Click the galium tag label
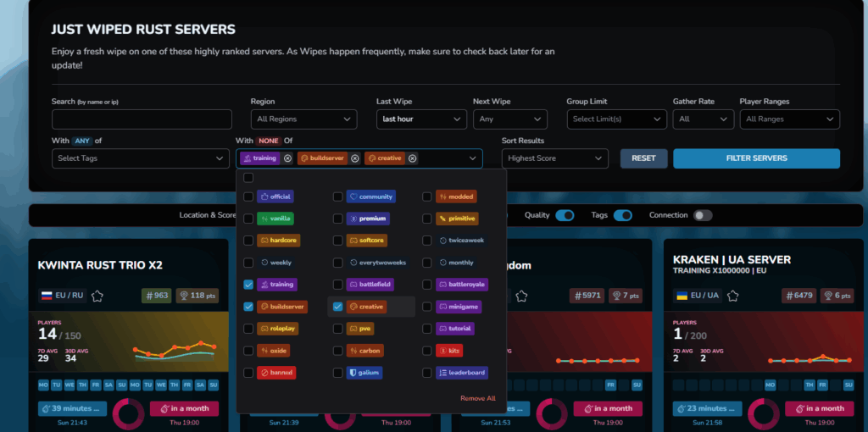This screenshot has height=432, width=868. pos(364,373)
